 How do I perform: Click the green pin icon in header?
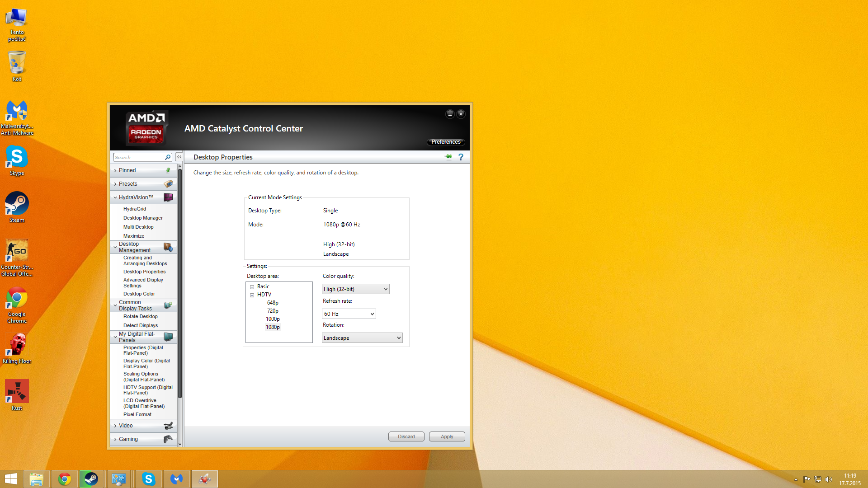coord(448,157)
